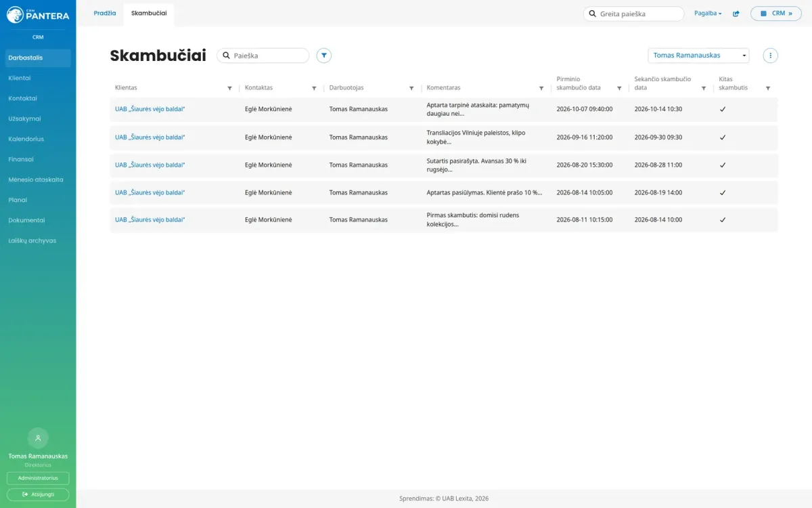The image size is (812, 508).
Task: Select Planai in the sidebar
Action: coord(38,200)
